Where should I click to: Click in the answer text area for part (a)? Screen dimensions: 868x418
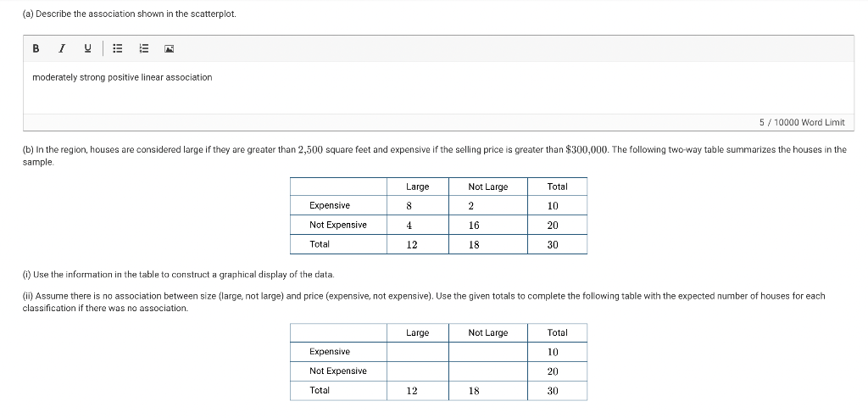[438, 87]
